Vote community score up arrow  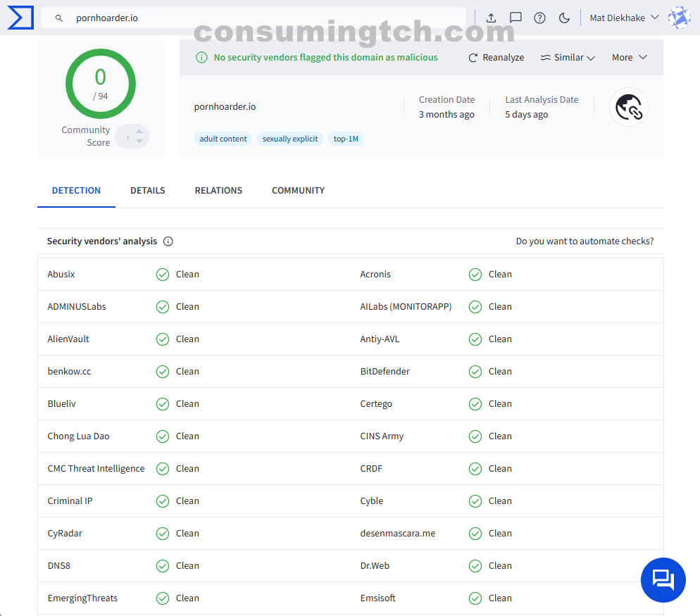coord(139,131)
